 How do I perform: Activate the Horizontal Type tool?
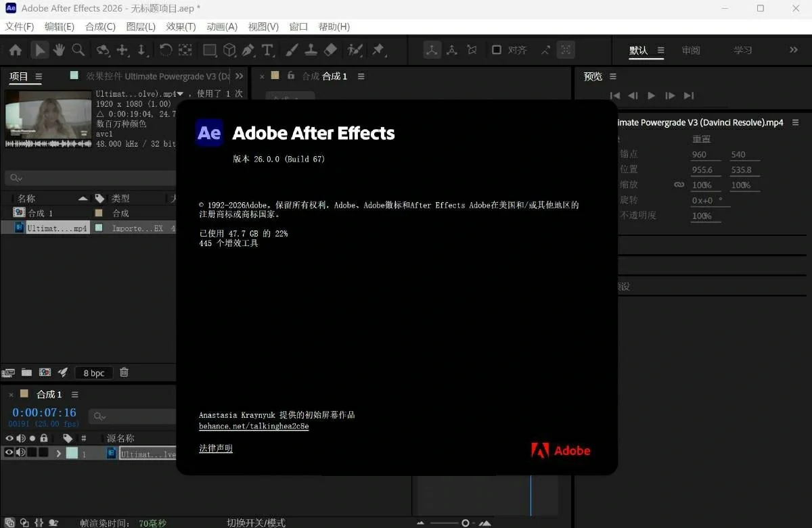tap(267, 50)
